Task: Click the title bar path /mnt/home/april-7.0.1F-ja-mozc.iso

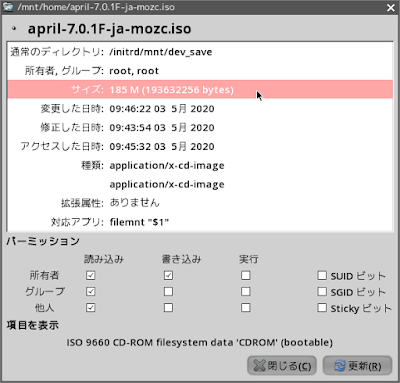Action: click(96, 7)
